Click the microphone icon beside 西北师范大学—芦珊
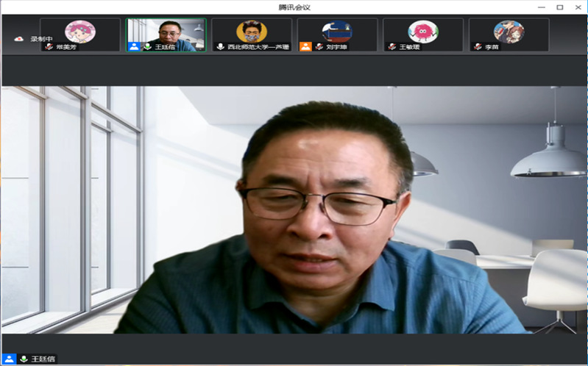 tap(220, 46)
